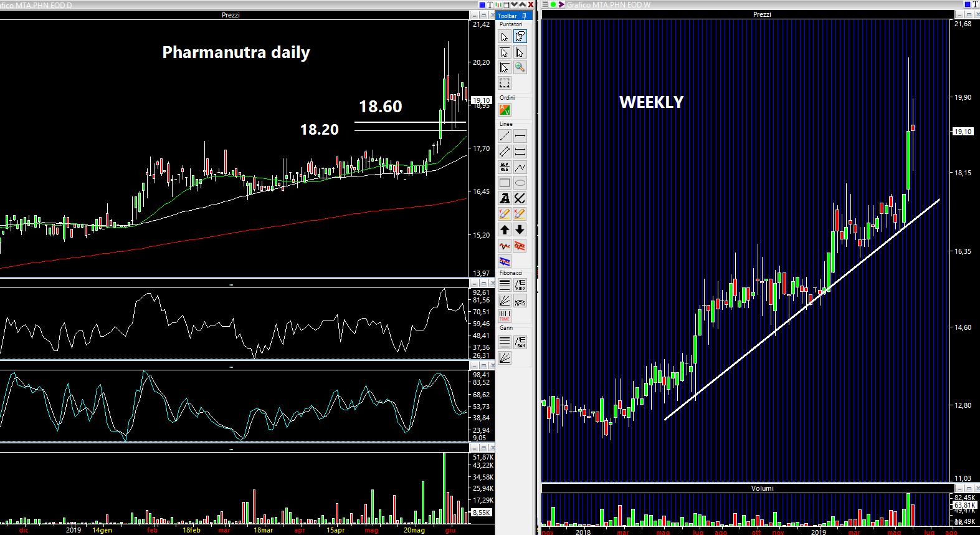Pick the dashed rectangle selection tool
Viewport: 980px width, 535px height.
click(x=505, y=83)
